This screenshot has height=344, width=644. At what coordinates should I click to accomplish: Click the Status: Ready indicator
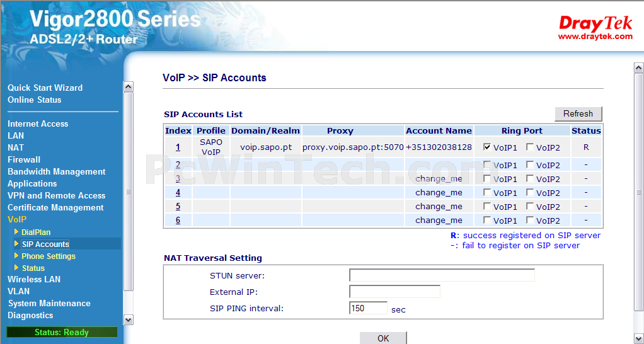point(62,332)
